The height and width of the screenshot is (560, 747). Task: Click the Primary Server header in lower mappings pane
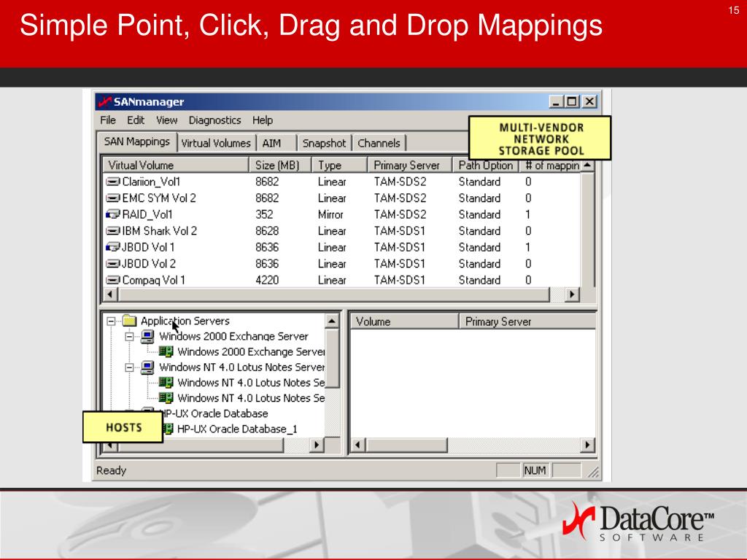[528, 322]
